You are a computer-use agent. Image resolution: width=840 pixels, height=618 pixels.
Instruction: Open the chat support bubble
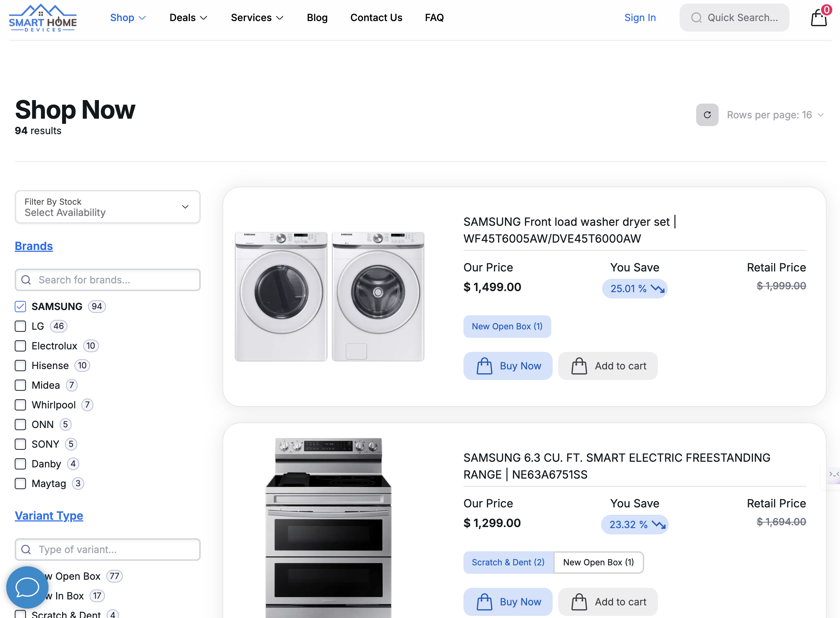click(27, 587)
